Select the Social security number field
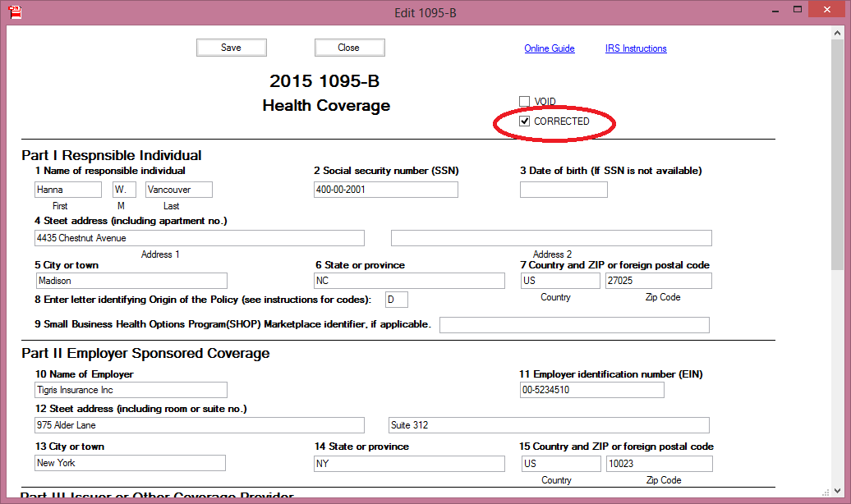Screen dimensions: 851x504 coord(385,190)
